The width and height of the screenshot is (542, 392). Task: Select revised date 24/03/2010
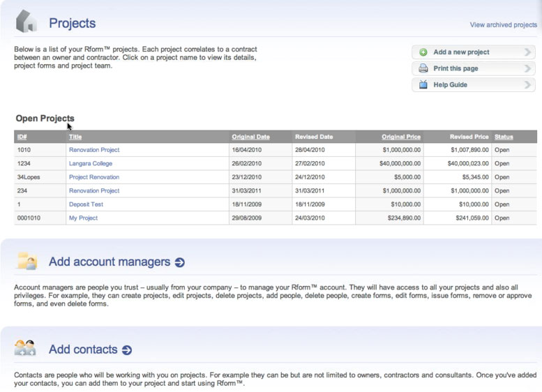click(x=310, y=218)
